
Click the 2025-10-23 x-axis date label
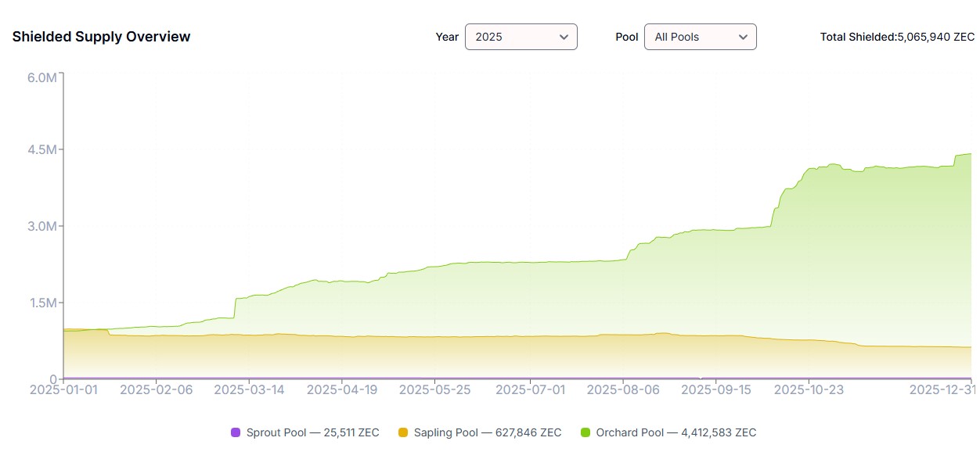click(809, 389)
